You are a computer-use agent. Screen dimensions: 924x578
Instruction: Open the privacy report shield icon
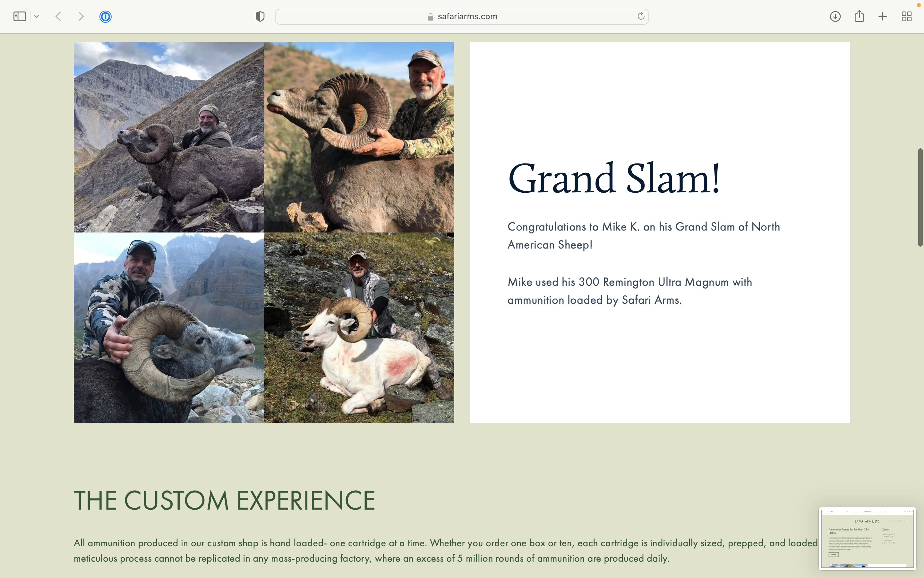260,16
